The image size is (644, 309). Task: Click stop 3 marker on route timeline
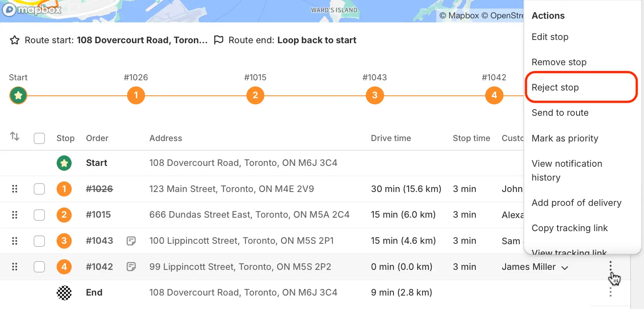375,95
